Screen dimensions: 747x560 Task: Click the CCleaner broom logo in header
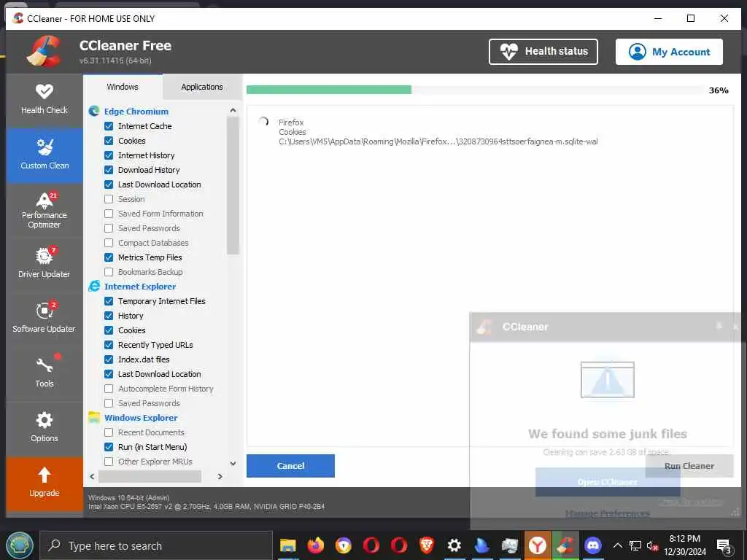pyautogui.click(x=44, y=51)
